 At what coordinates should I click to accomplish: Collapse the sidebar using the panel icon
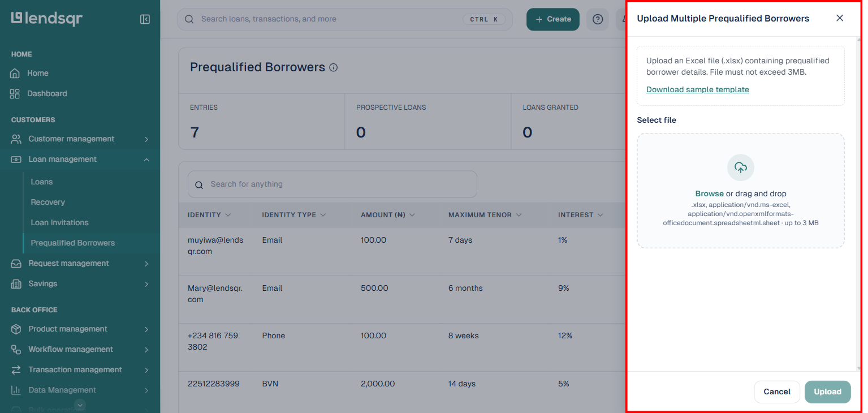point(145,19)
